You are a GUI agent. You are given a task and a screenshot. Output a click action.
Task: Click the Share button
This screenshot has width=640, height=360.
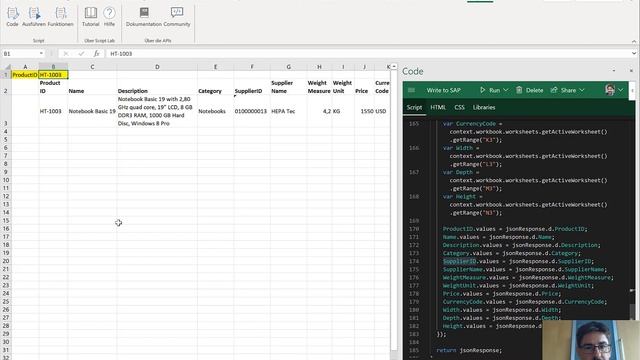click(x=564, y=90)
